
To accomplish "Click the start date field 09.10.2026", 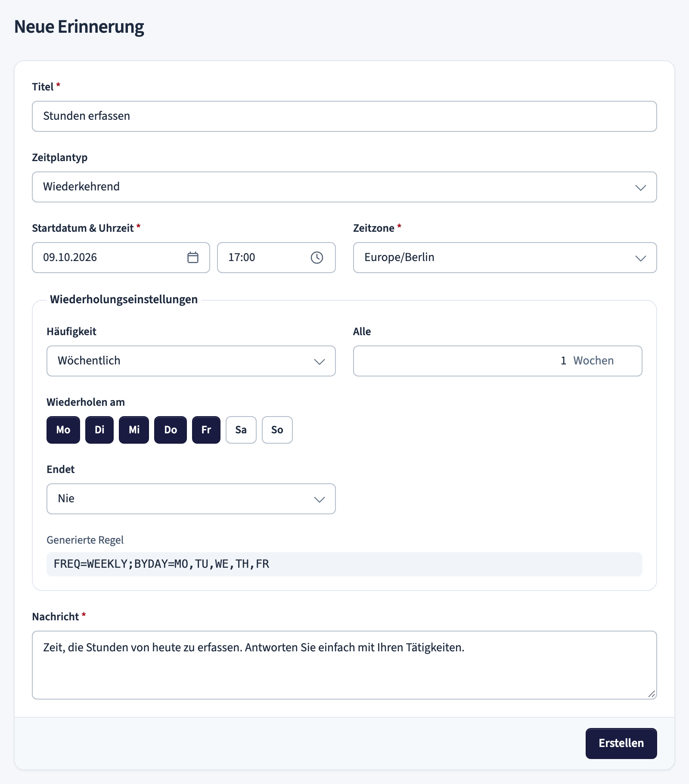I will click(x=121, y=258).
